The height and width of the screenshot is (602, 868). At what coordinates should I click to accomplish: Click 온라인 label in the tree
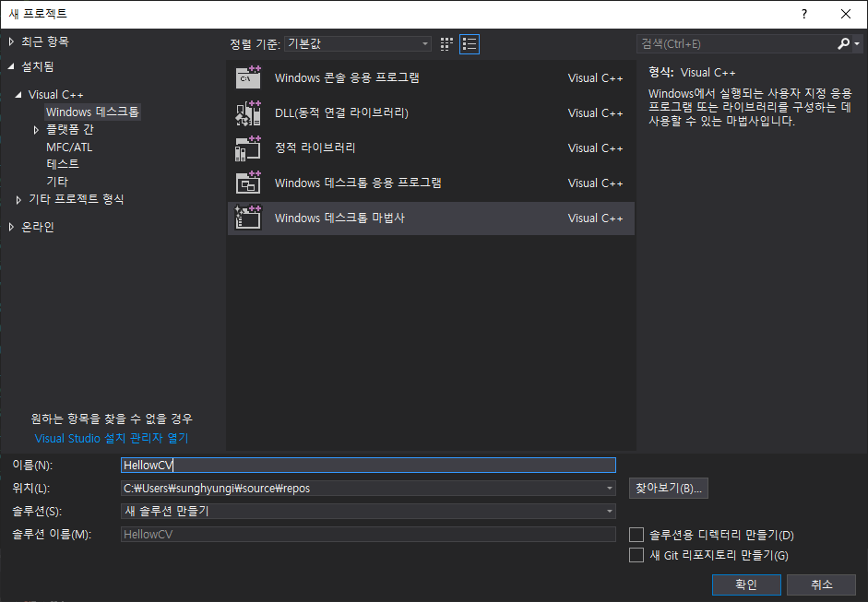click(x=38, y=227)
